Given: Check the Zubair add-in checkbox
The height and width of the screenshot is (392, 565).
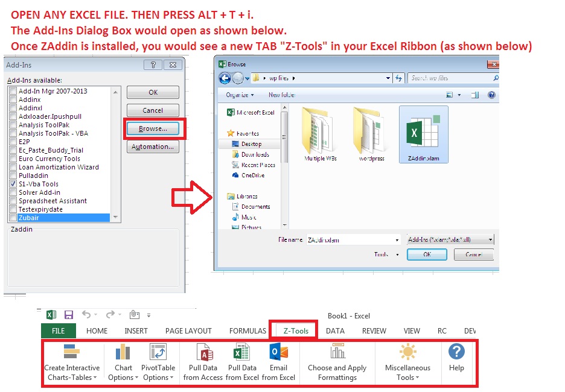Looking at the screenshot, I should pos(13,218).
